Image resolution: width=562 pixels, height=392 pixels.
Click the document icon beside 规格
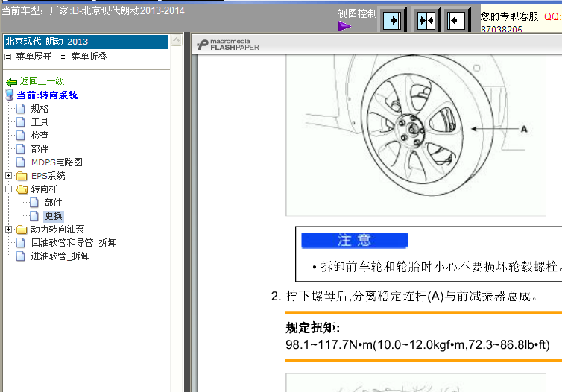point(21,109)
